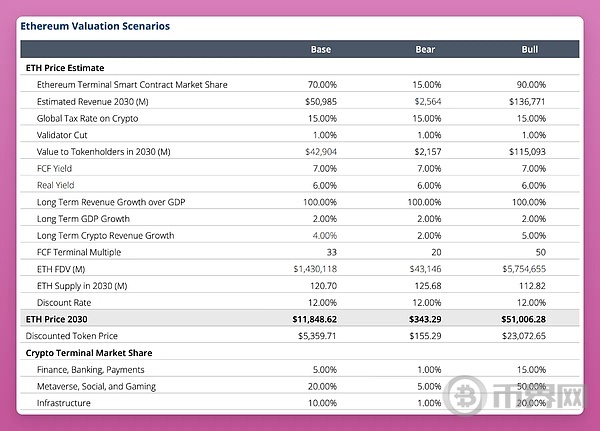Click the 'Ethereum Valuation Scenarios' title
Image resolution: width=600 pixels, height=431 pixels.
95,26
